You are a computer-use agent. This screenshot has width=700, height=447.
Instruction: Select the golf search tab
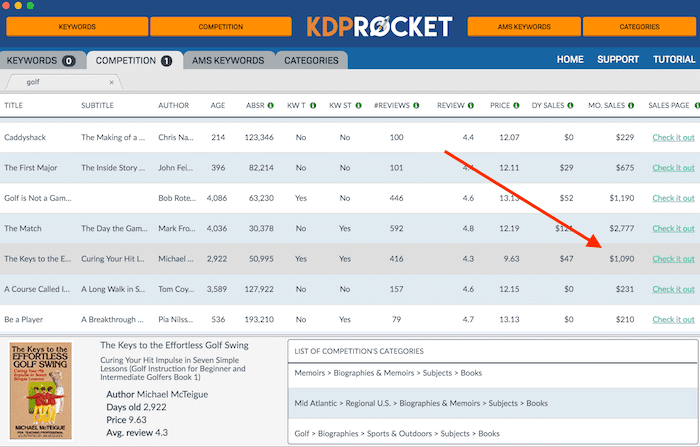coord(62,82)
